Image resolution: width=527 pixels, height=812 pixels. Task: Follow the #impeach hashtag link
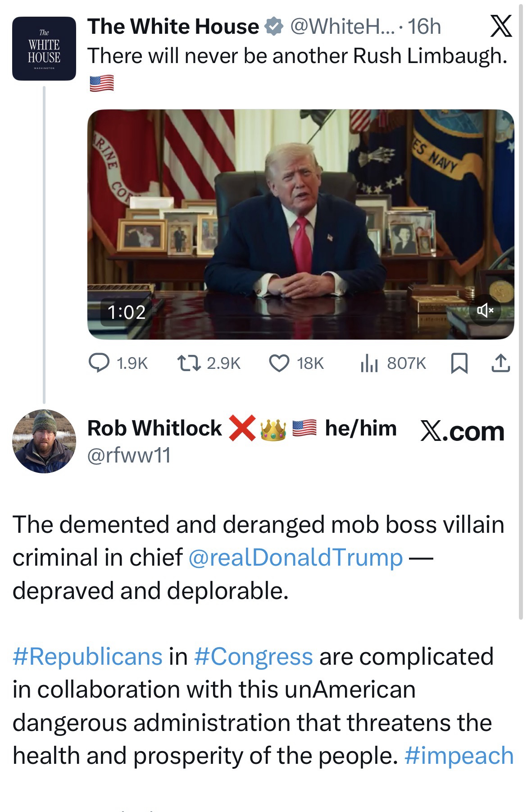pos(459,755)
